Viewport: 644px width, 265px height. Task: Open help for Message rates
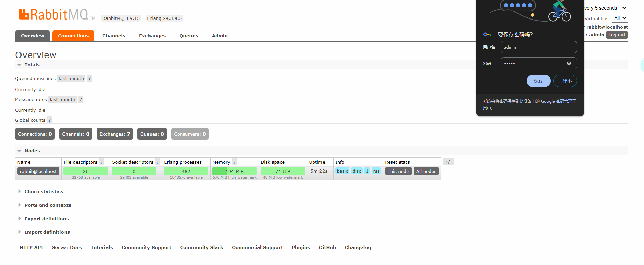point(81,99)
